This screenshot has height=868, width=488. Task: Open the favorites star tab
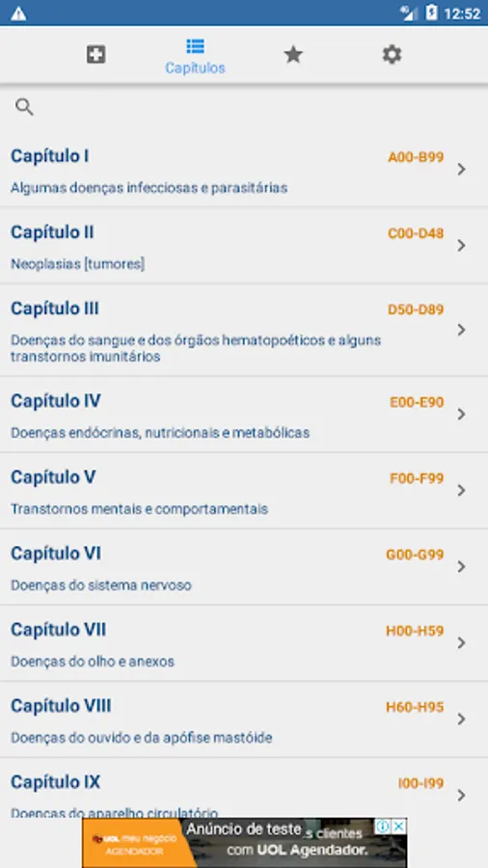[293, 55]
